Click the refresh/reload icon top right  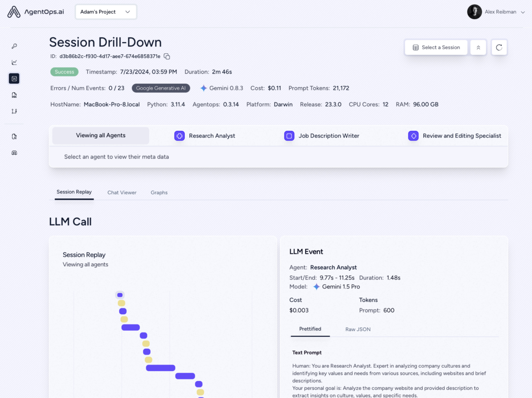tap(499, 47)
